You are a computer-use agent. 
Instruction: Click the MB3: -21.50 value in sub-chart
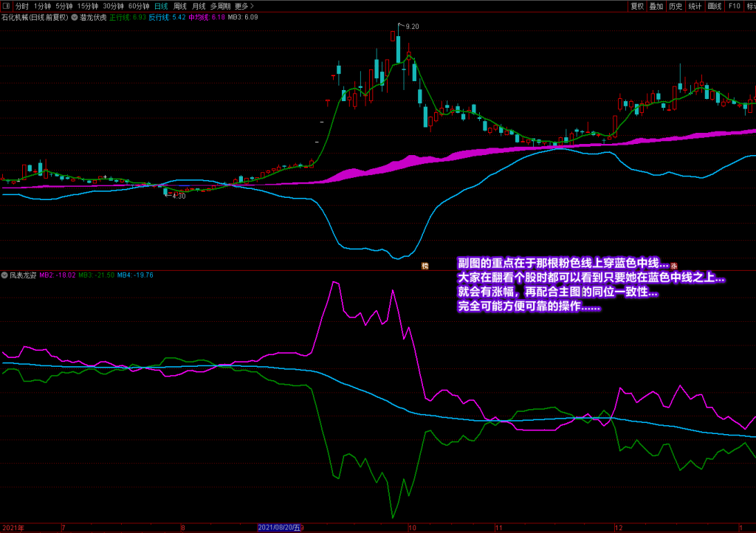tap(97, 275)
